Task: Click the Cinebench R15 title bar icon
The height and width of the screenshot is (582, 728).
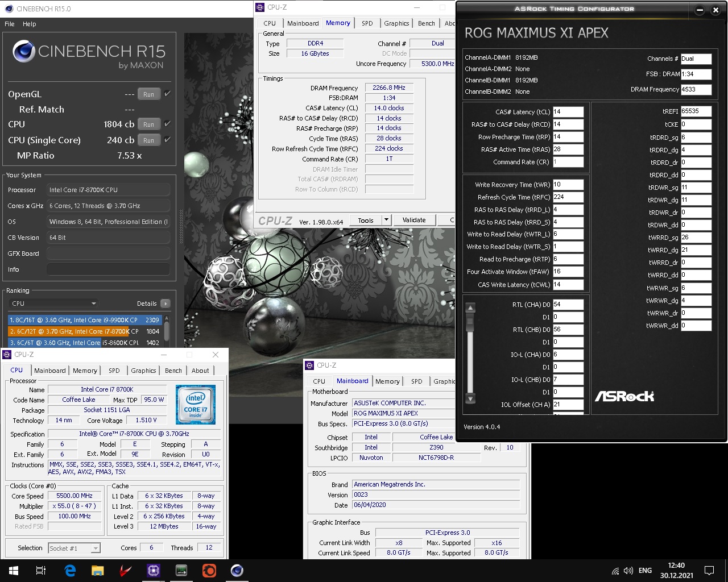Action: pyautogui.click(x=9, y=9)
